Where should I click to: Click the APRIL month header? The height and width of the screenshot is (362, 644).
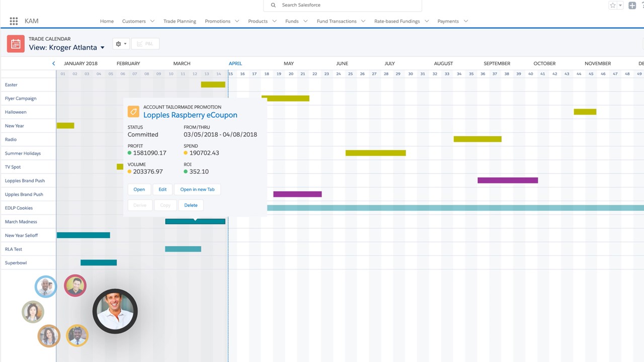[x=235, y=63]
